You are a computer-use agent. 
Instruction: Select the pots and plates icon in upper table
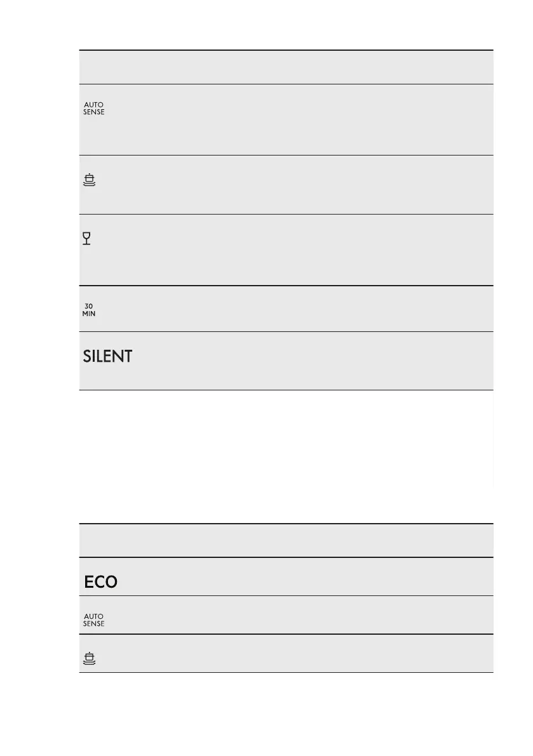[90, 182]
